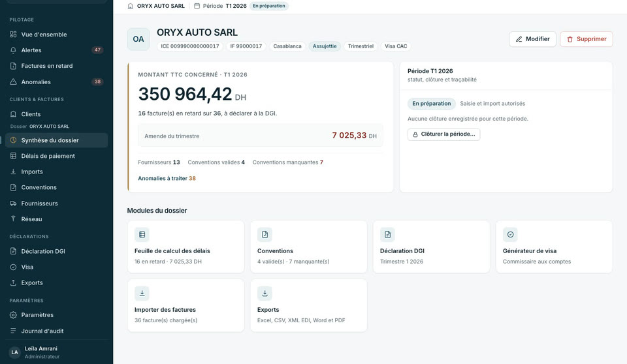
Task: Click Conventions valides 4 text
Action: (216, 162)
